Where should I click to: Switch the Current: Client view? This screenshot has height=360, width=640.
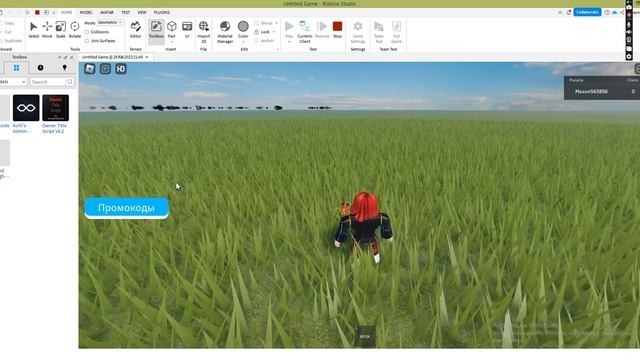click(x=304, y=32)
